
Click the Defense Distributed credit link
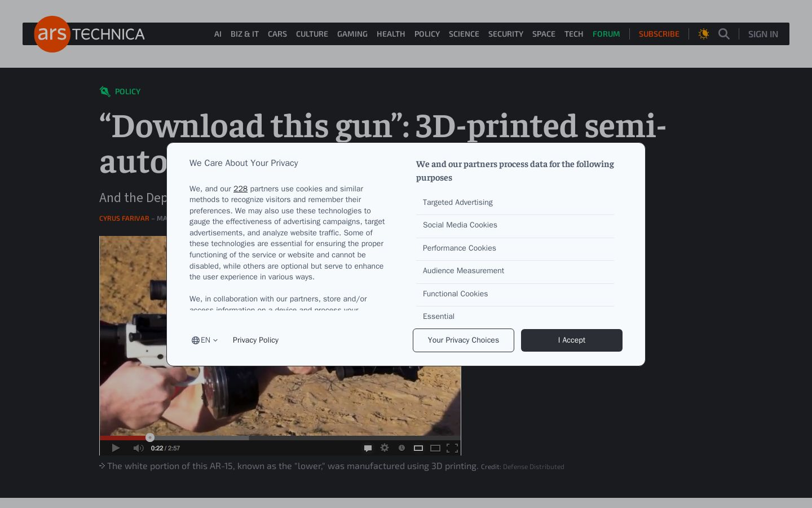tap(533, 467)
